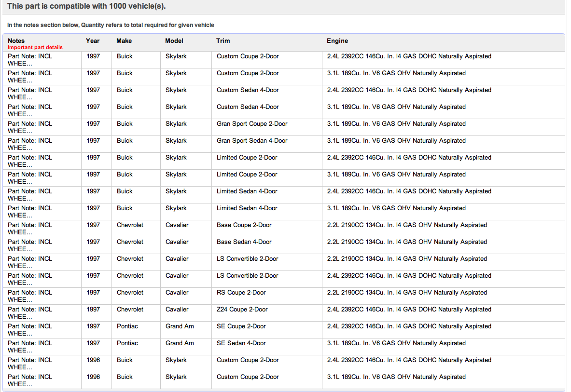This screenshot has width=571, height=392.
Task: Expand the truncated part note in the RS Coupe row
Action: click(30, 296)
